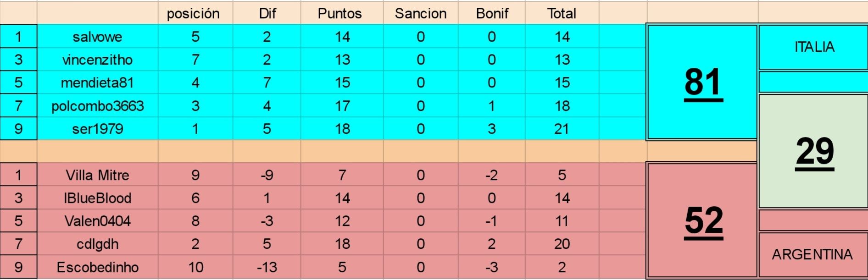Viewport: 868px width, 280px height.
Task: Select the 'Total' column header
Action: click(x=562, y=13)
